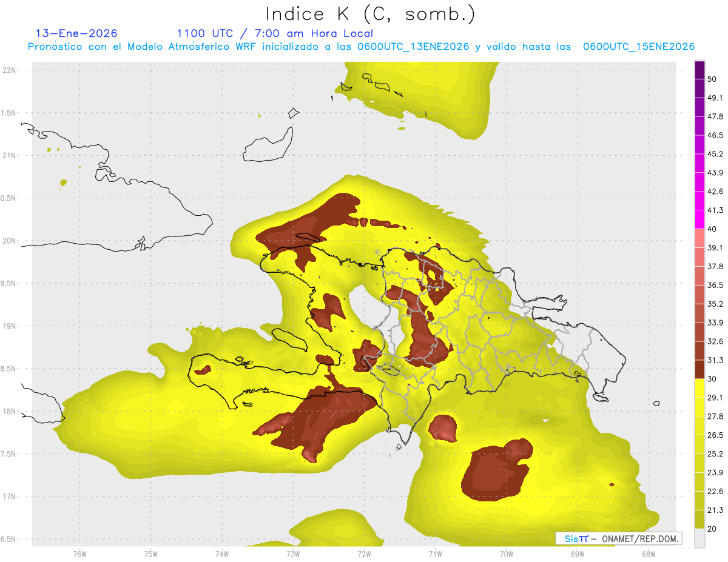Click the longitude label '70W'
728x562 pixels.
[x=507, y=554]
